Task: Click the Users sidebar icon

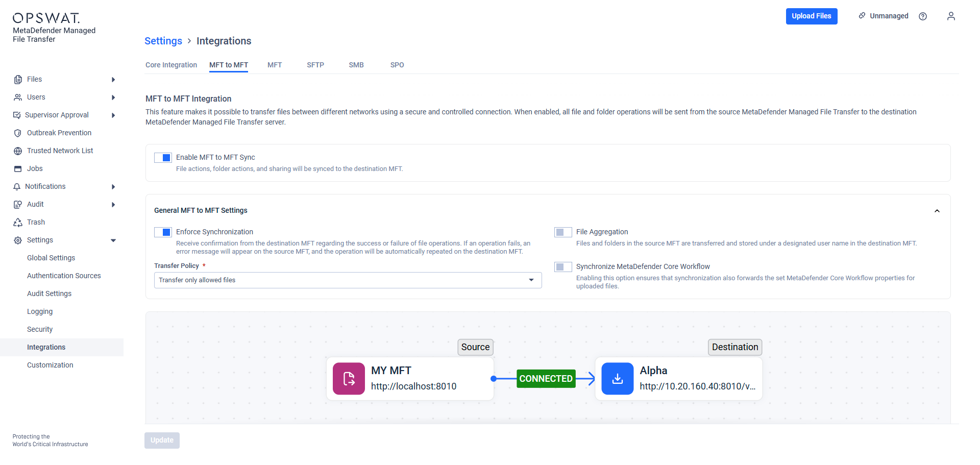Action: point(18,97)
